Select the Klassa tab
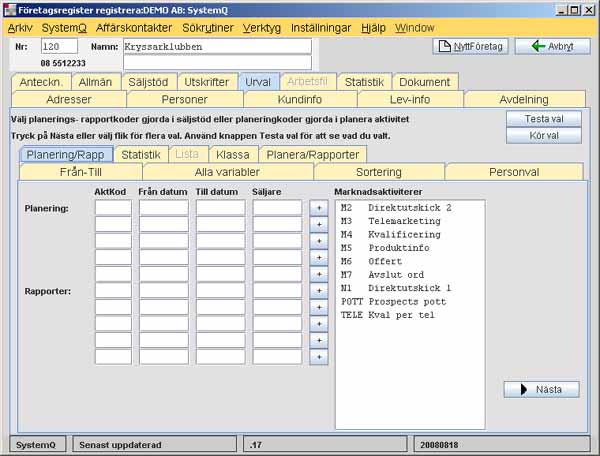Viewport: 600px width, 456px height. pyautogui.click(x=233, y=155)
